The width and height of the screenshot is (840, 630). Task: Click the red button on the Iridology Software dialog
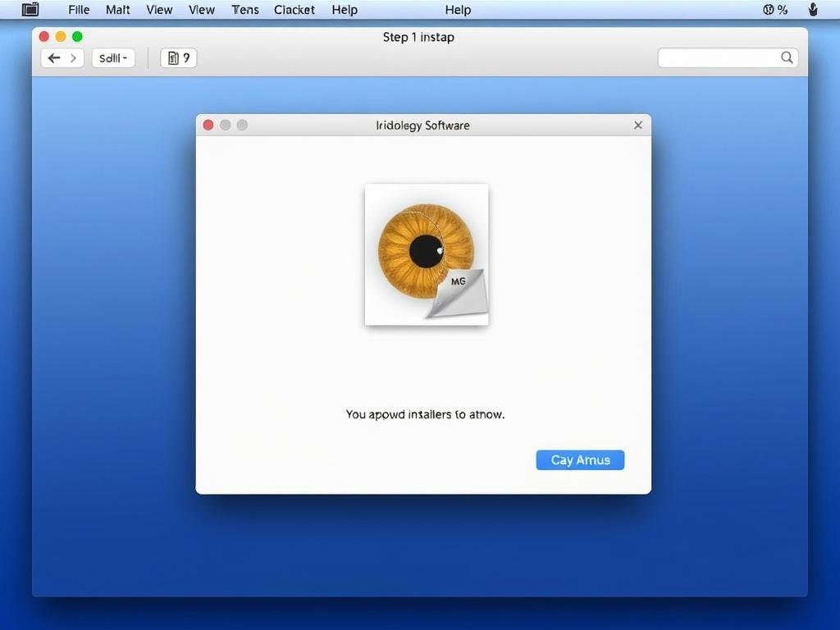pyautogui.click(x=208, y=125)
